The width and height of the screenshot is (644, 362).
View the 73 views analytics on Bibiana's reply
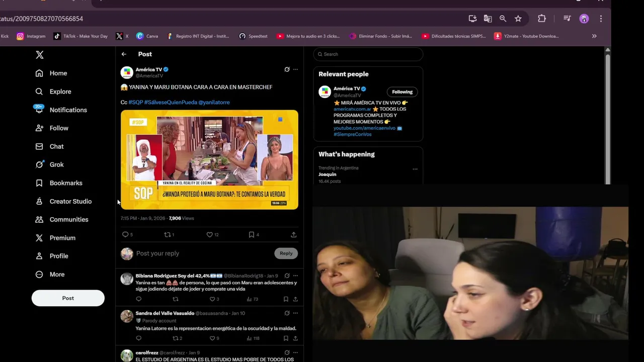tap(252, 299)
